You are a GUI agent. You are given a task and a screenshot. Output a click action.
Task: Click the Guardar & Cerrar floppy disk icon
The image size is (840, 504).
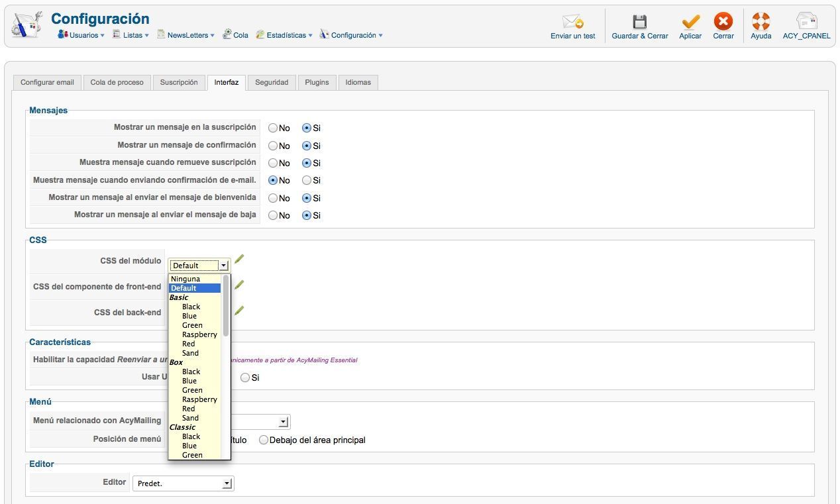pos(639,22)
